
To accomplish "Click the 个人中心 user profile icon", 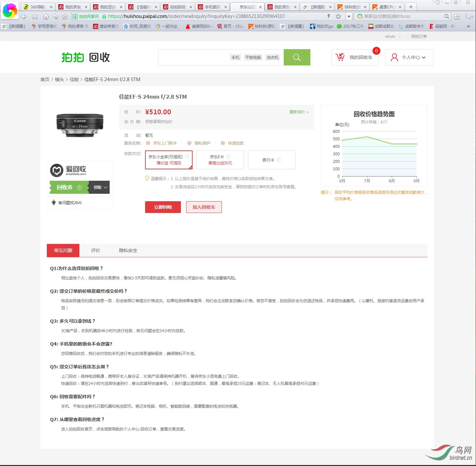I will (x=394, y=57).
